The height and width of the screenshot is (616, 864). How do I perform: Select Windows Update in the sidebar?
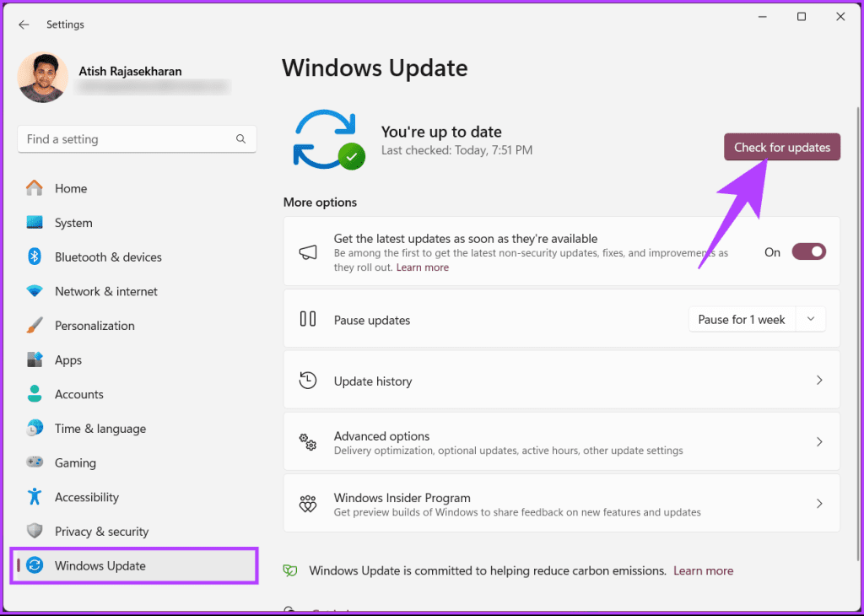tap(100, 565)
